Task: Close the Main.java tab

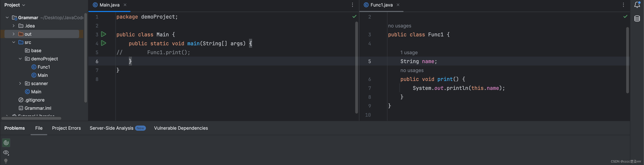Action: pyautogui.click(x=125, y=5)
